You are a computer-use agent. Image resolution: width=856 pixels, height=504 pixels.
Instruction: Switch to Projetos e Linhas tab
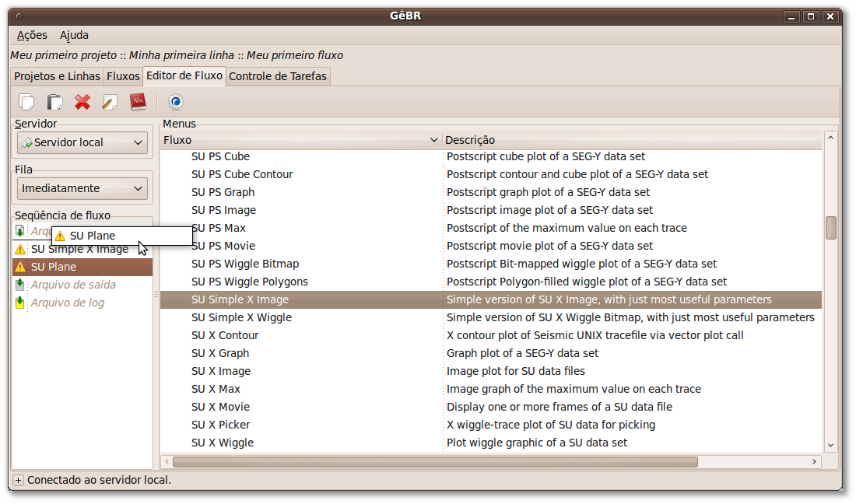57,76
